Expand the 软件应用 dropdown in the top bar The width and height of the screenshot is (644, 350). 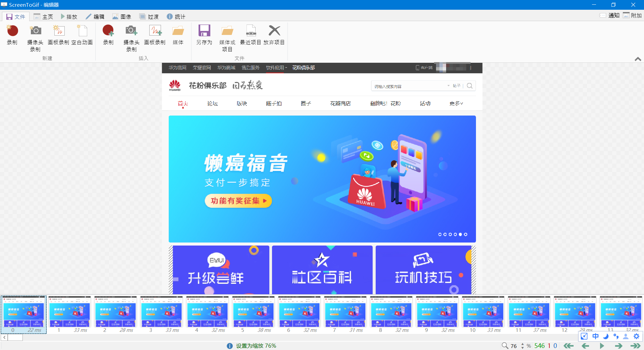277,68
